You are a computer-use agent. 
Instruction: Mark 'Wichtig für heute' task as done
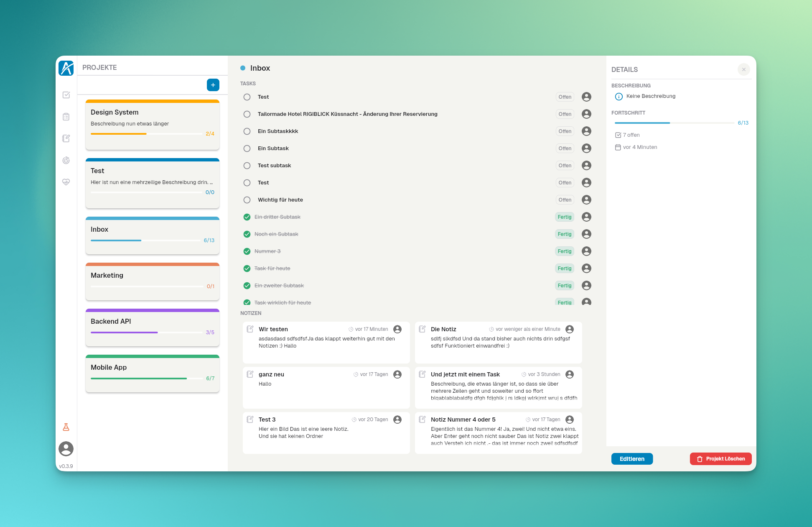coord(247,200)
